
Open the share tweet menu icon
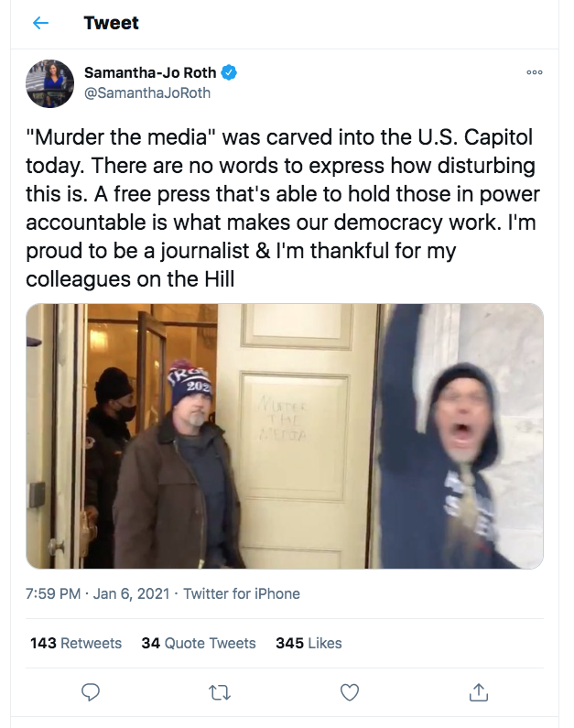pos(478,692)
